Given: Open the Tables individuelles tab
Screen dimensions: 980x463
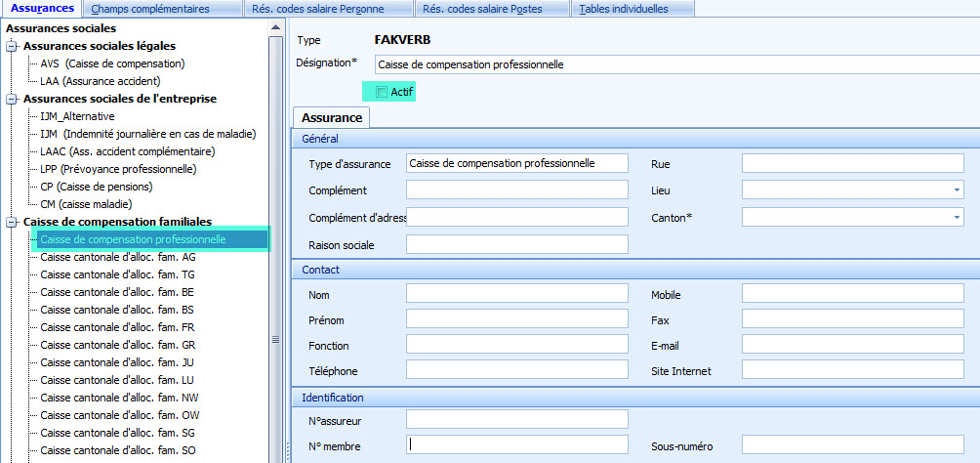Looking at the screenshot, I should (x=624, y=9).
